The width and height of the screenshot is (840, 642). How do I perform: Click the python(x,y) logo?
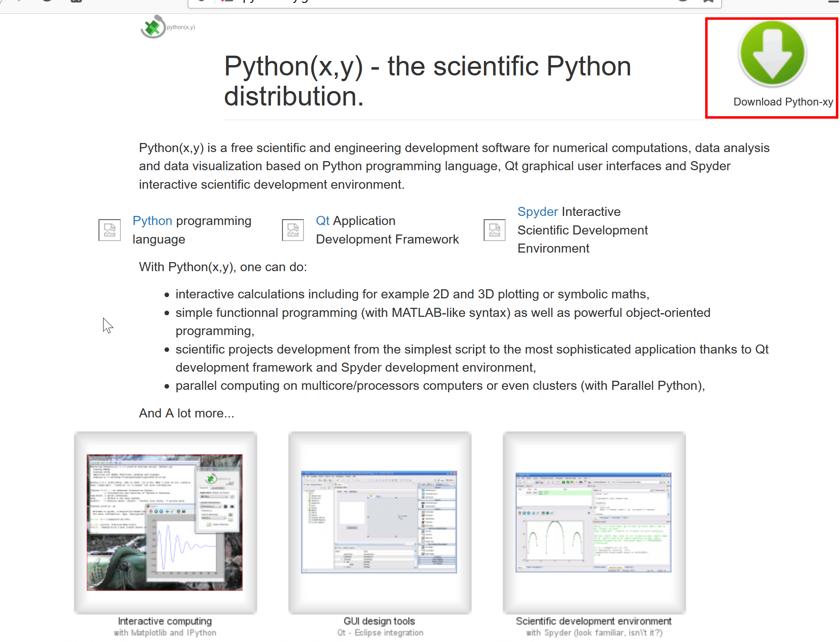coord(168,27)
